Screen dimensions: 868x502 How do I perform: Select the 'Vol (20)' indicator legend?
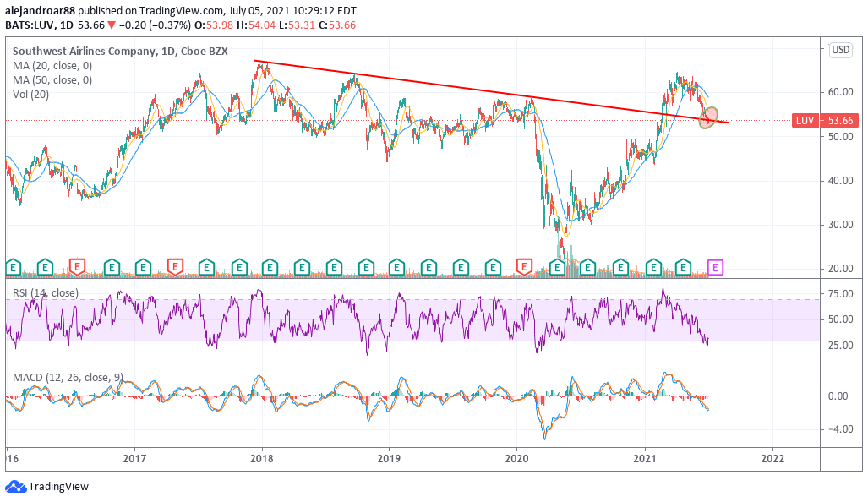click(31, 95)
